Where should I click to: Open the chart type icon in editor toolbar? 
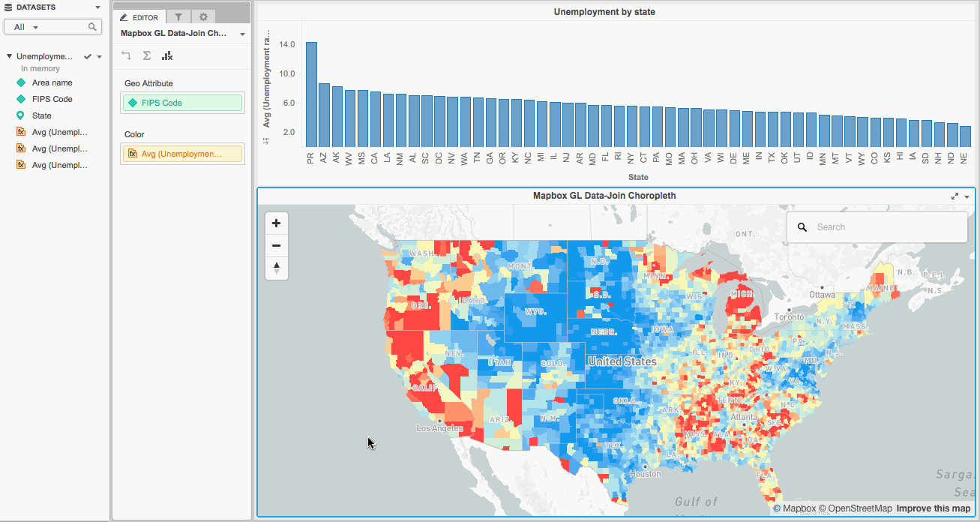click(x=167, y=55)
